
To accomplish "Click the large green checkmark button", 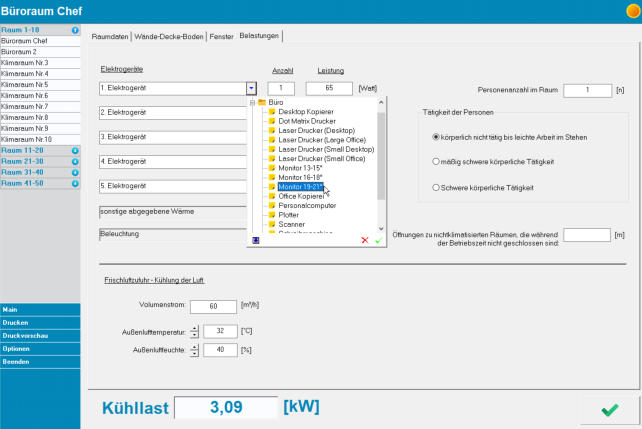I will [608, 407].
